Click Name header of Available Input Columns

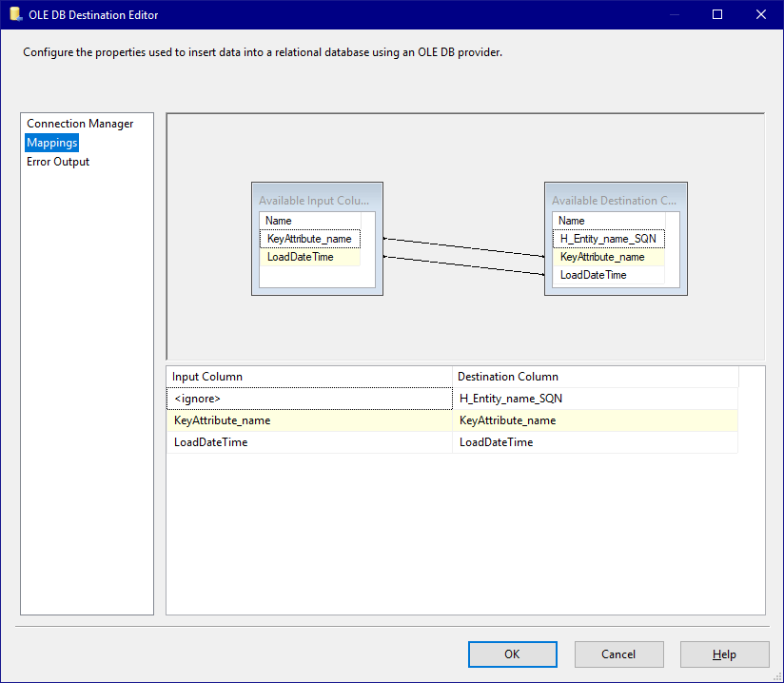coord(310,221)
